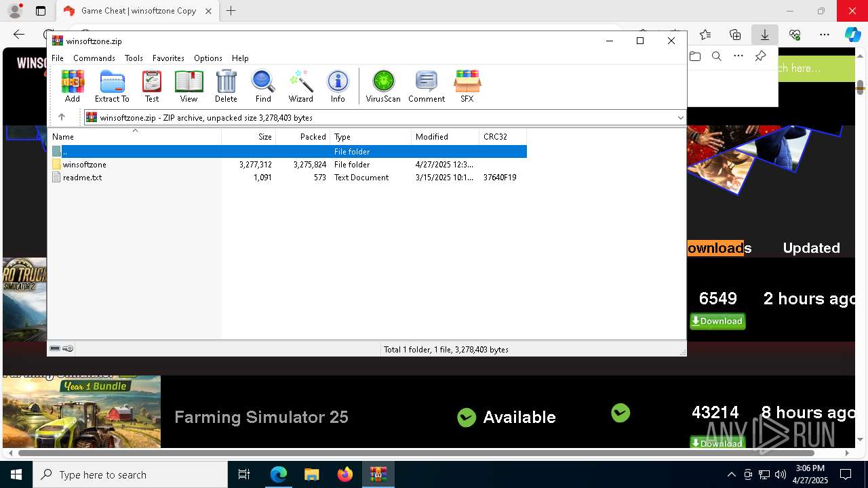
Task: Open the downloads folder icon in panel
Action: (694, 56)
